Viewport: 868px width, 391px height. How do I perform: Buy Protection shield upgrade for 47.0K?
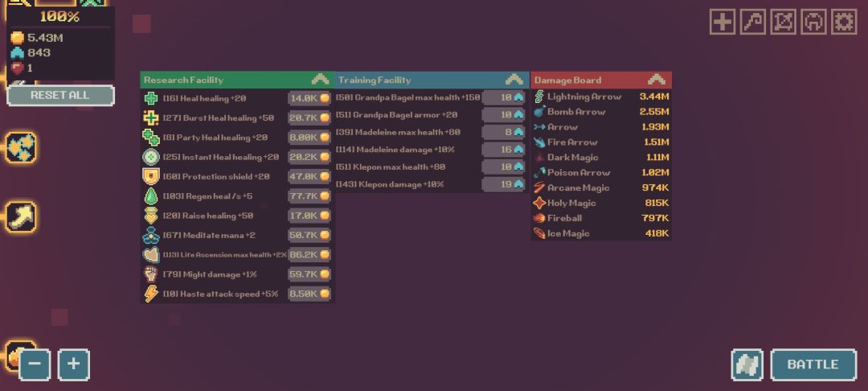click(309, 177)
